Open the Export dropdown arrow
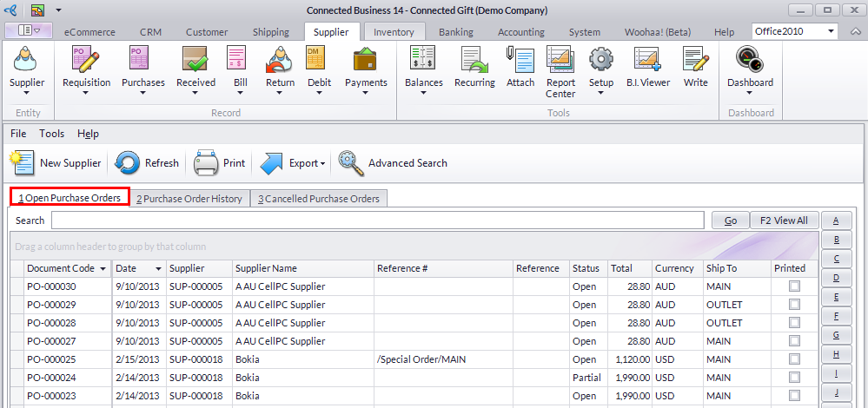868x408 pixels. 322,163
